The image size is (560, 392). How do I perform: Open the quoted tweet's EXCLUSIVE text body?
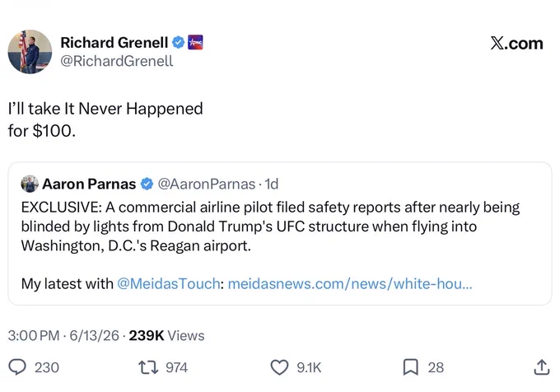[x=270, y=226]
